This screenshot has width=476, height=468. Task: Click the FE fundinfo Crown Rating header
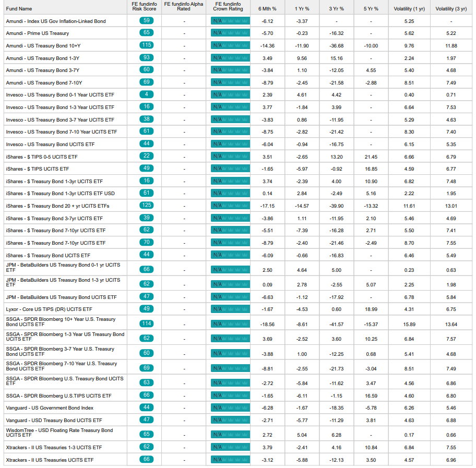[x=228, y=6]
